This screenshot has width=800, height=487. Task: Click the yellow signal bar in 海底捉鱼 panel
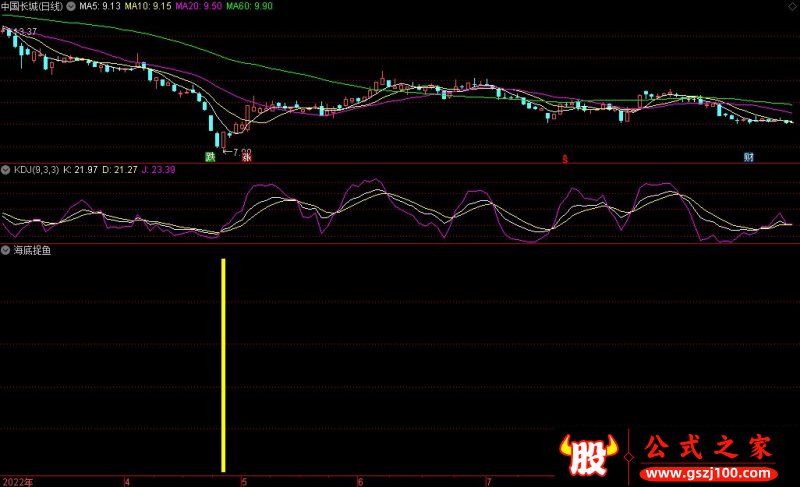pyautogui.click(x=223, y=365)
